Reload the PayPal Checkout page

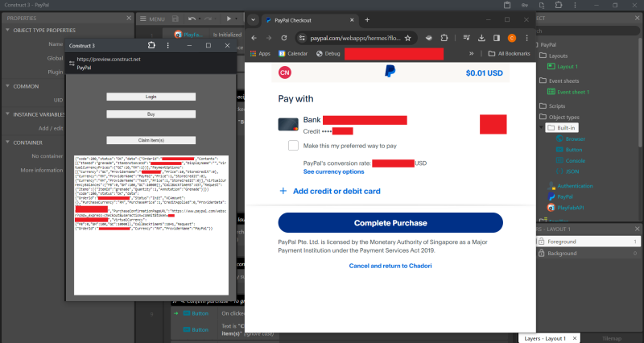click(x=284, y=38)
